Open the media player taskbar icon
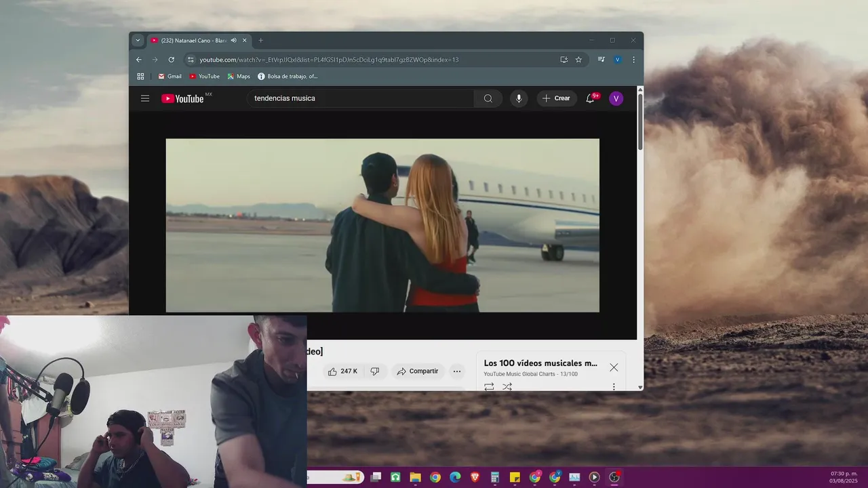Screen dimensions: 868x488 [595, 477]
